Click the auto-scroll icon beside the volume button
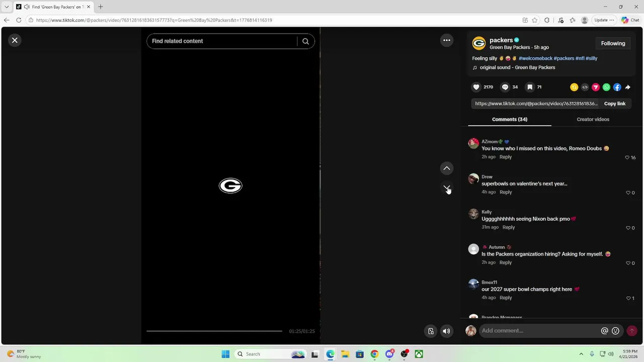Image resolution: width=644 pixels, height=362 pixels. (x=431, y=331)
